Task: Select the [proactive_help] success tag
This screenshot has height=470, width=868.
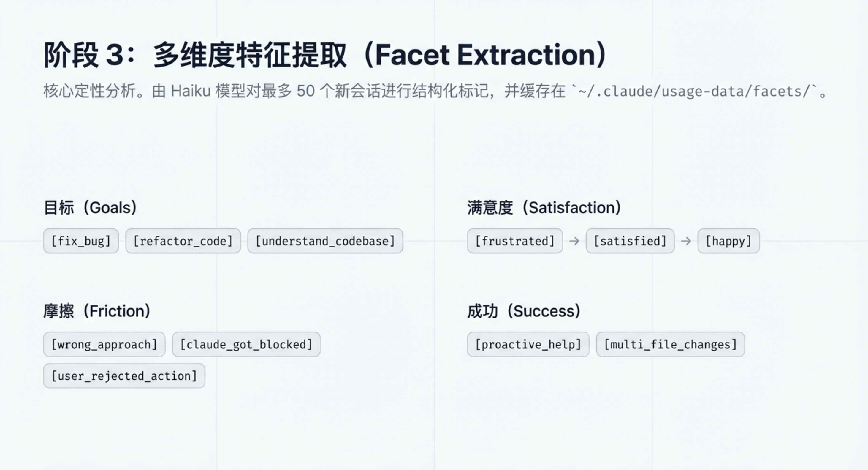Action: coord(528,344)
